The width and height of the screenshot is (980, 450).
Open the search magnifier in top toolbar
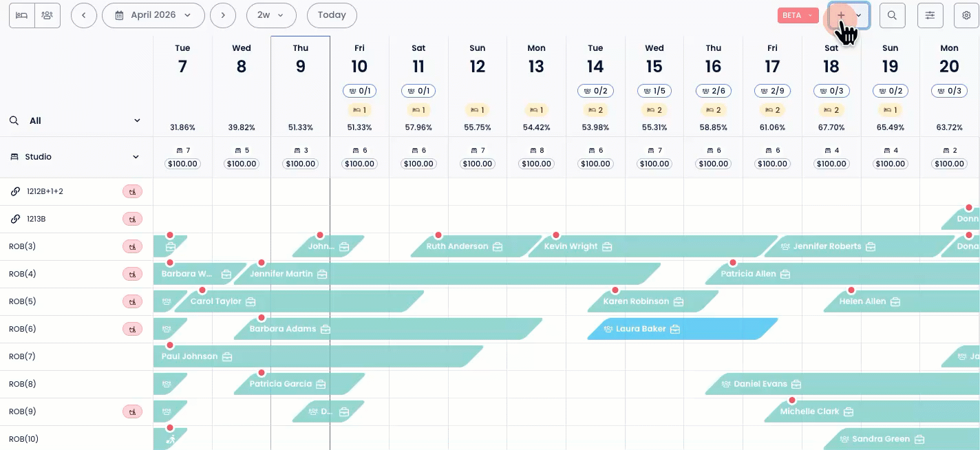pyautogui.click(x=892, y=15)
